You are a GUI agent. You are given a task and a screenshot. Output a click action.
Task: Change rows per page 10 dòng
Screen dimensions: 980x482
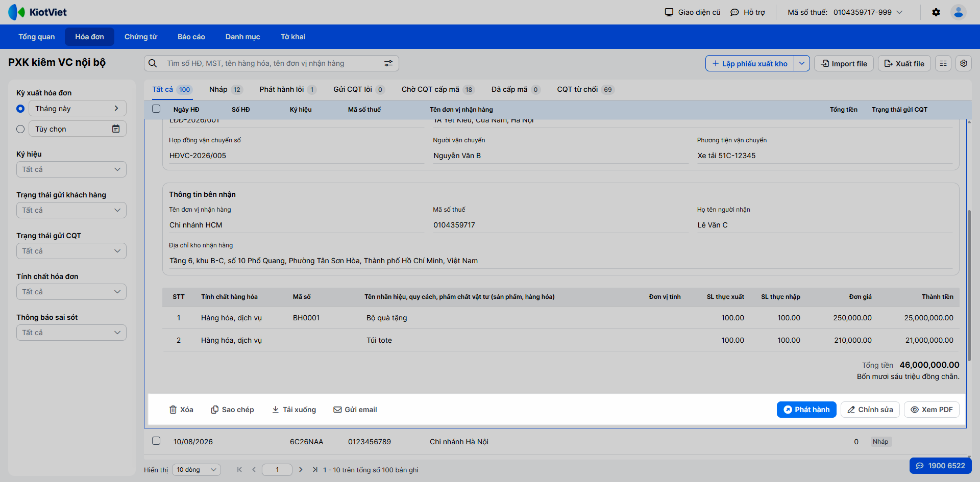[x=197, y=470]
